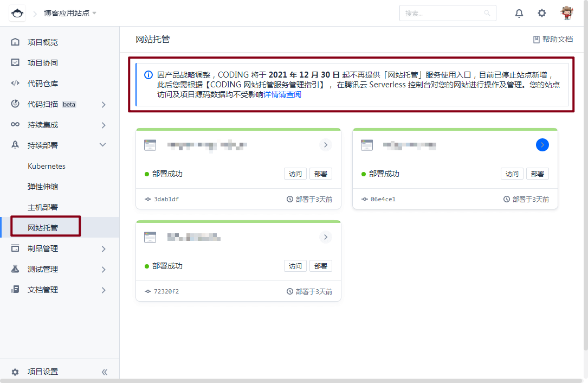Click site window icon on card 72320f2
This screenshot has height=383, width=588.
pyautogui.click(x=150, y=237)
